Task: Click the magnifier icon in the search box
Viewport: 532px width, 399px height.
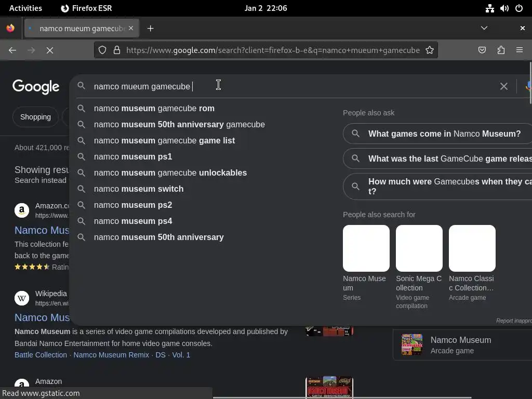Action: (x=81, y=86)
